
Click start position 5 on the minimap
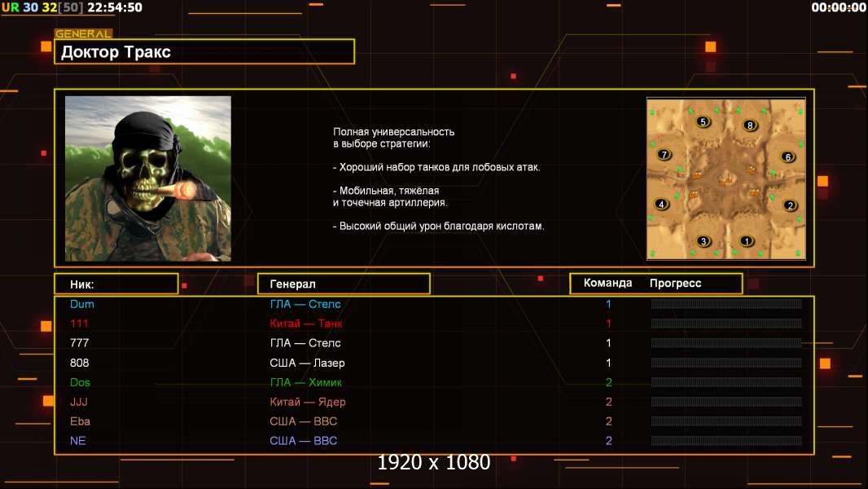coord(704,121)
